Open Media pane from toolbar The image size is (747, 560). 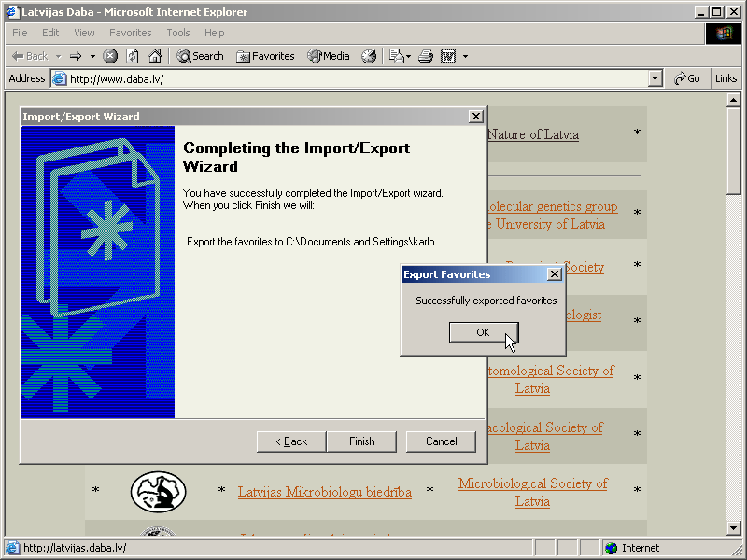(x=329, y=56)
